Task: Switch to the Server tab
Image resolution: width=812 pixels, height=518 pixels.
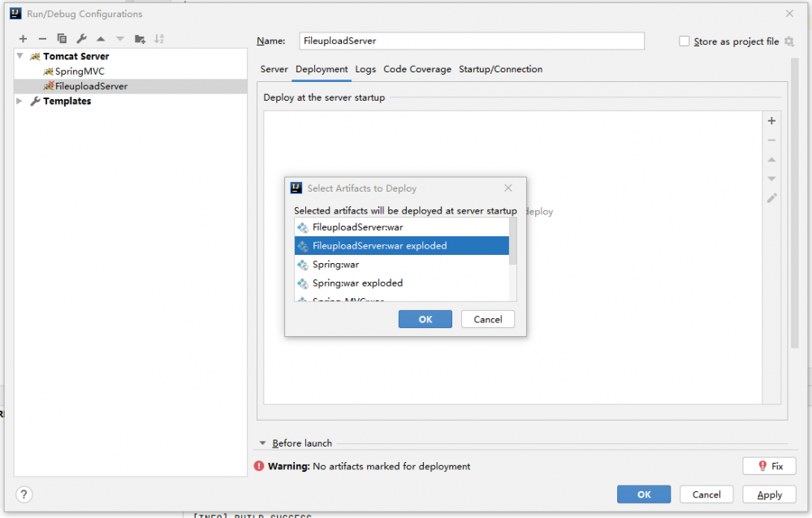Action: [x=274, y=70]
